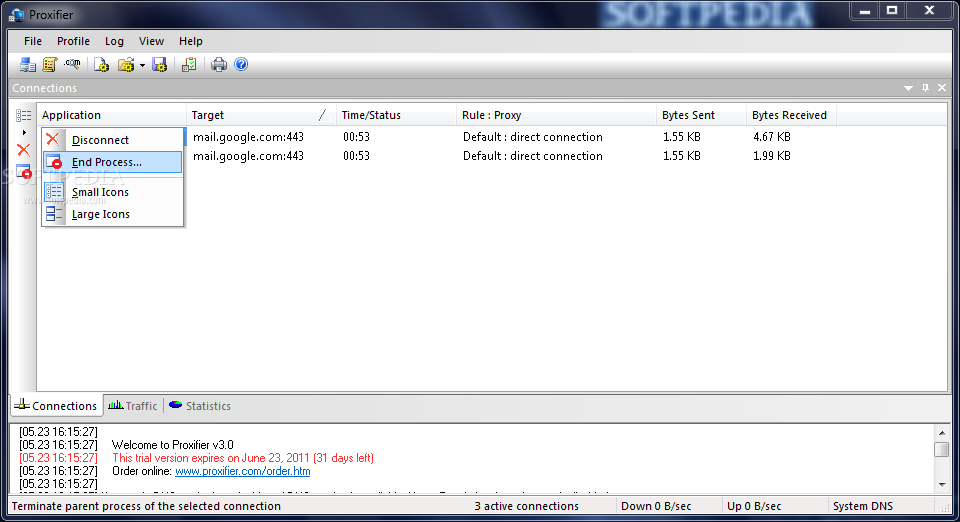Open Name Resolution .com magnifier icon
The image size is (960, 522).
72,64
